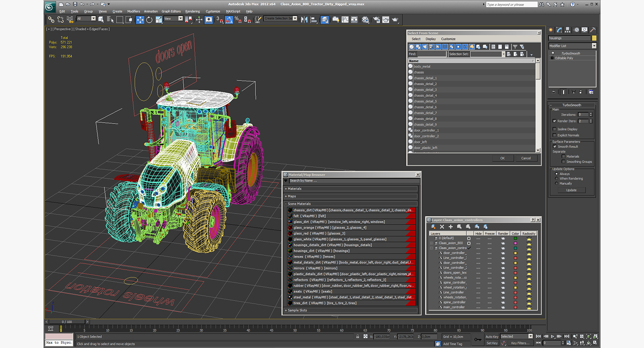Select the Select and Link tool
Viewport: 644px width, 348px height.
(51, 20)
